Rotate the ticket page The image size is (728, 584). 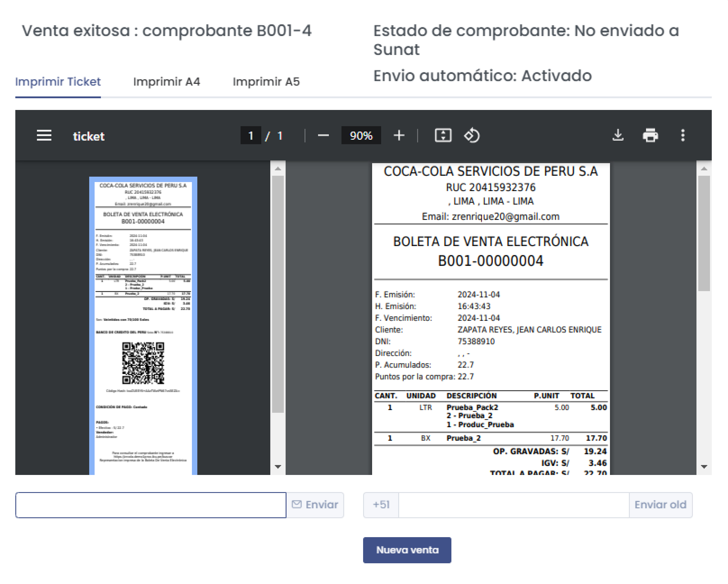pyautogui.click(x=472, y=135)
